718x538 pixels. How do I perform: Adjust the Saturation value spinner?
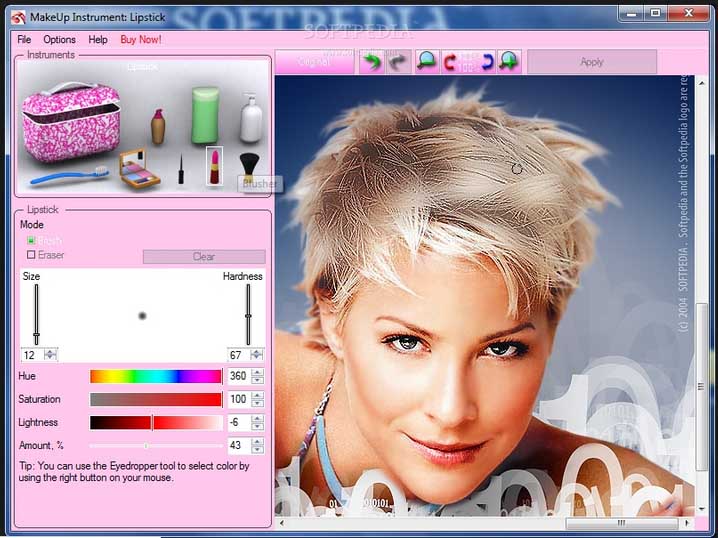coord(257,399)
